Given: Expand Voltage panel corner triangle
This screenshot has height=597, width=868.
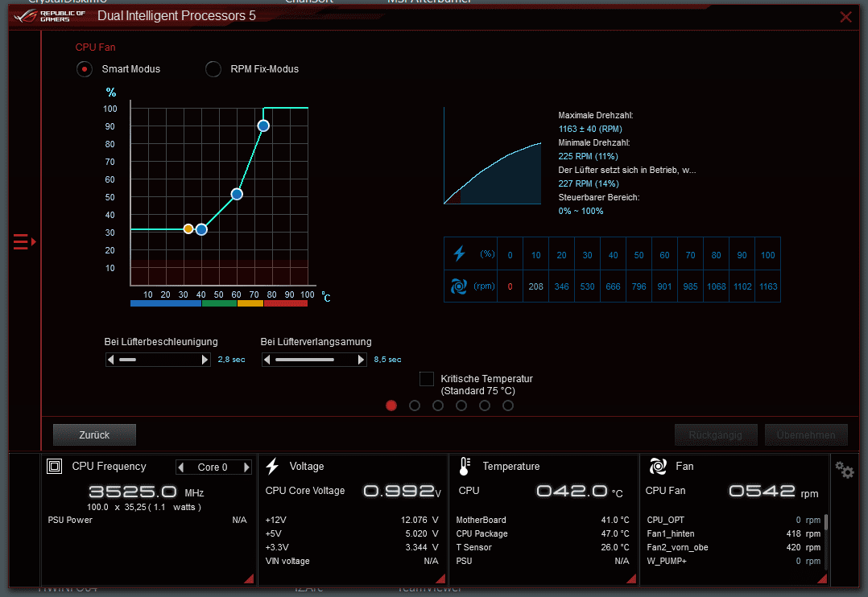Looking at the screenshot, I should [x=440, y=579].
